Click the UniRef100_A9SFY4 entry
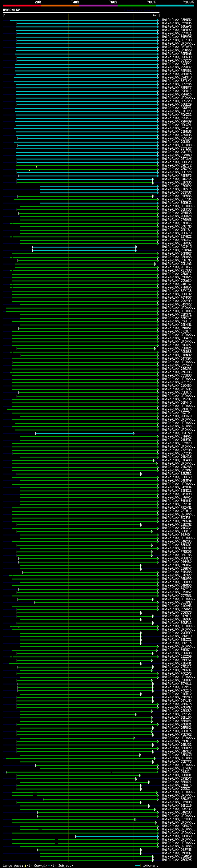This screenshot has height=868, width=197. pos(177,64)
